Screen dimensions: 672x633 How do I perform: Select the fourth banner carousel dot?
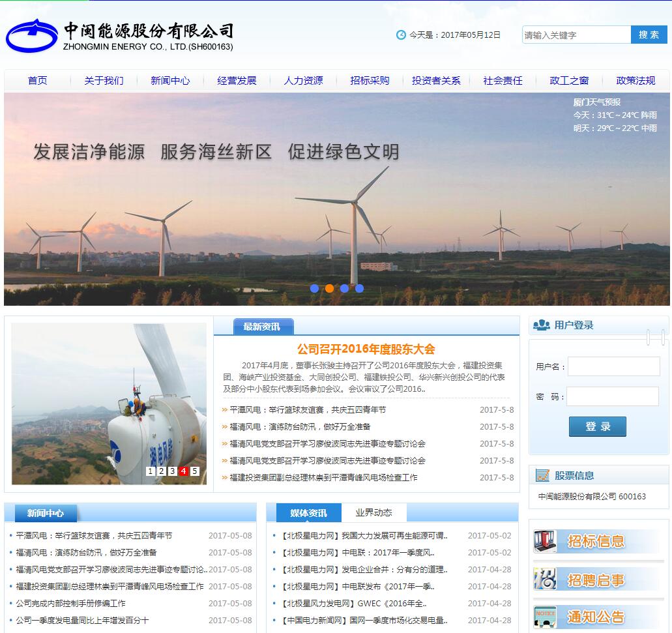point(360,288)
